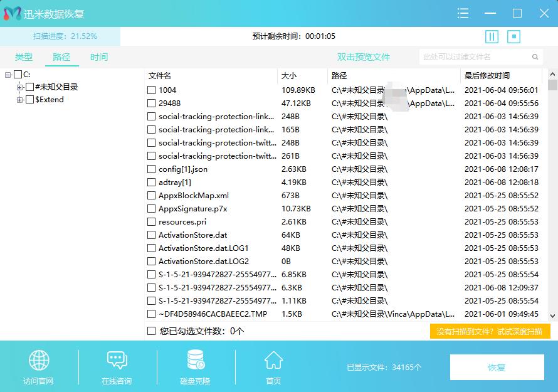The width and height of the screenshot is (558, 392).
Task: Click the 恢复 recovery button
Action: pyautogui.click(x=498, y=367)
